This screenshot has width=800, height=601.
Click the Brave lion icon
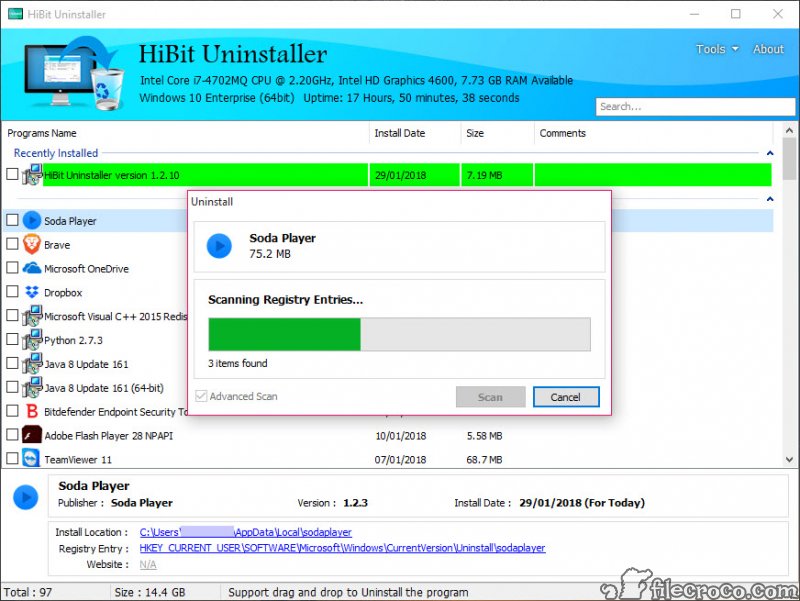32,244
